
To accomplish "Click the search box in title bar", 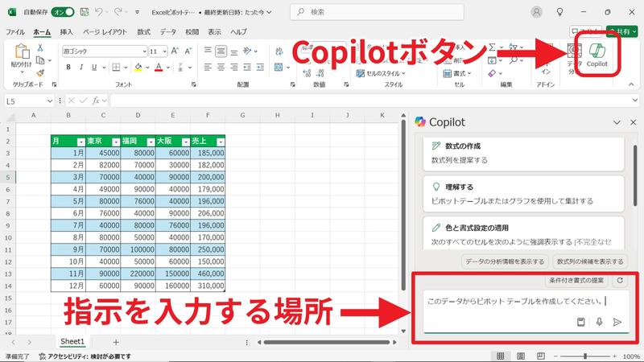I will (377, 12).
